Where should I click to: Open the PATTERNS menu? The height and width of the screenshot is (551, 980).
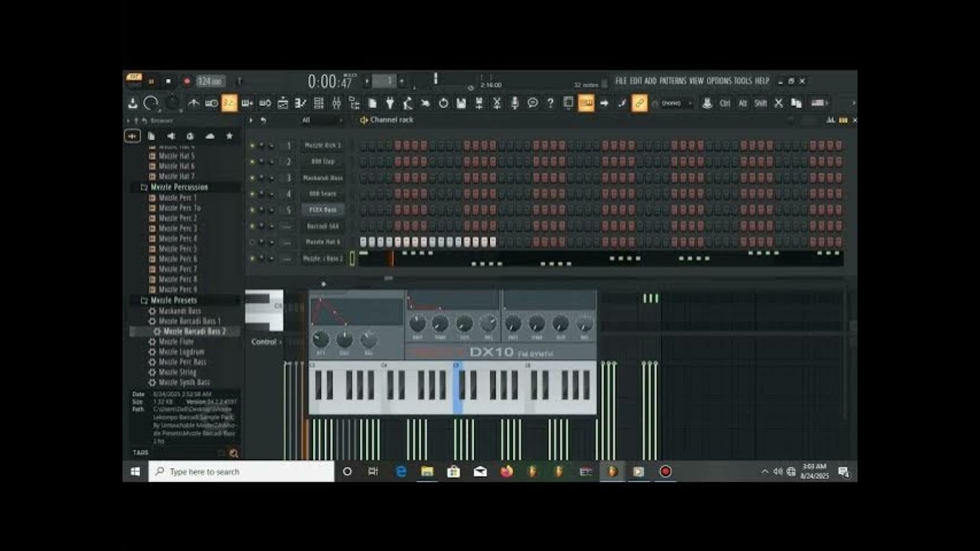(673, 80)
